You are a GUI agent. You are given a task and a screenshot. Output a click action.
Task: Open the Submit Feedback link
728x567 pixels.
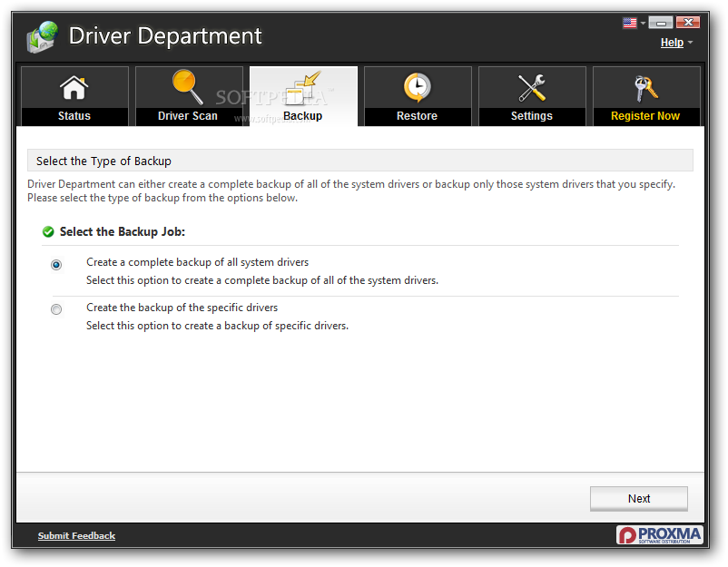click(76, 536)
